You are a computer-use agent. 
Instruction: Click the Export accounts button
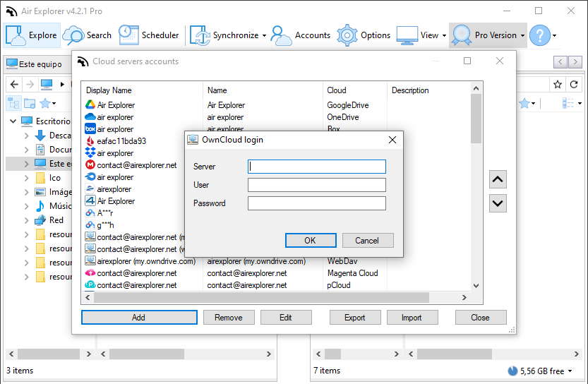[x=355, y=317]
